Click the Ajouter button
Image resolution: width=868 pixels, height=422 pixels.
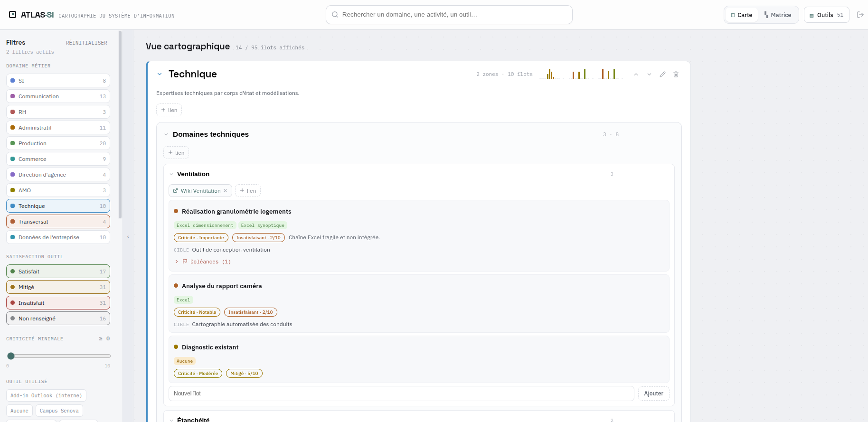pyautogui.click(x=653, y=394)
